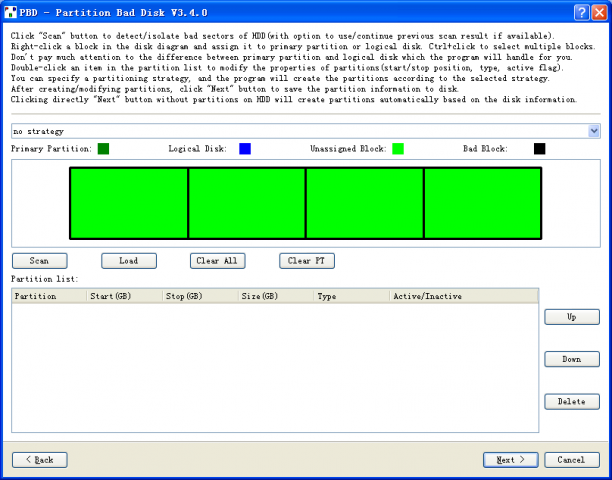
Task: Click the Clear All button
Action: [218, 261]
